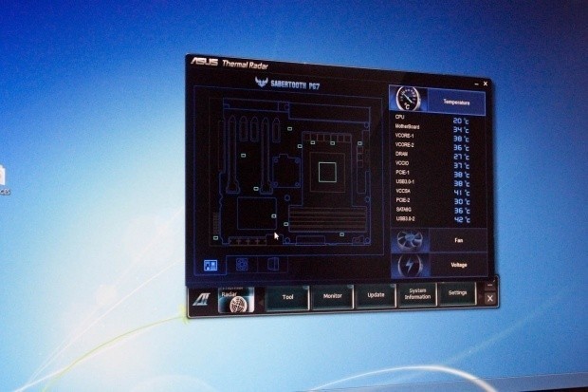Click the DRAM reading of 27 °C
Screen dimensions: 588x392
point(461,157)
